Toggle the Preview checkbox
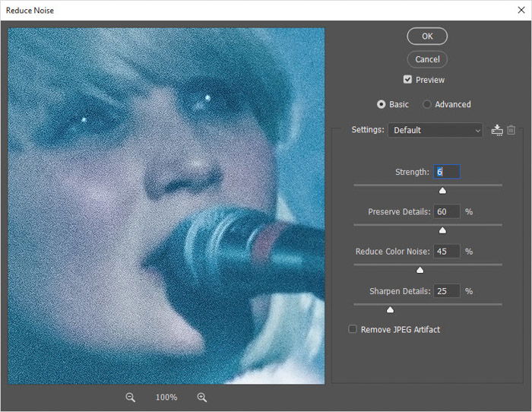 (408, 80)
